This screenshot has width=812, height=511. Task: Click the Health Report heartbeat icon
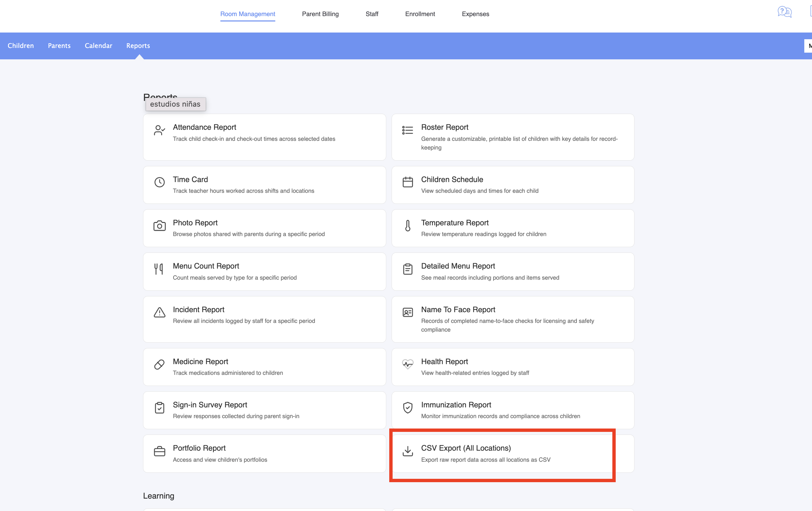407,364
